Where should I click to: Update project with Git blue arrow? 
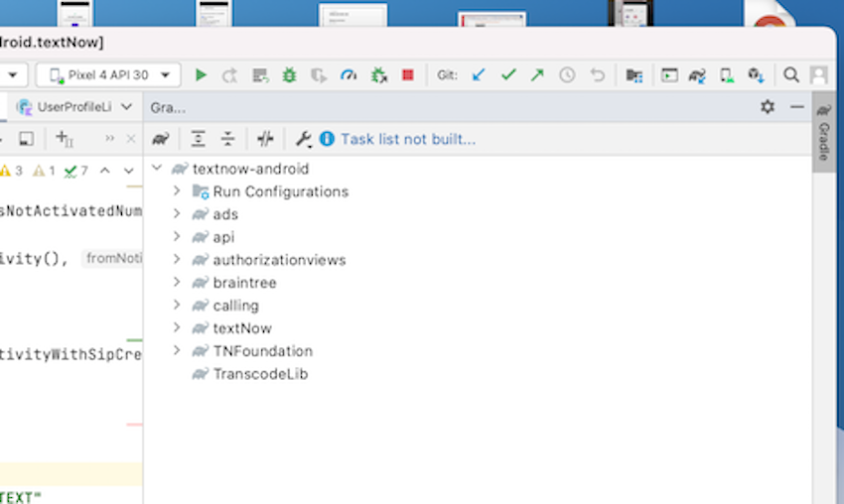tap(478, 74)
